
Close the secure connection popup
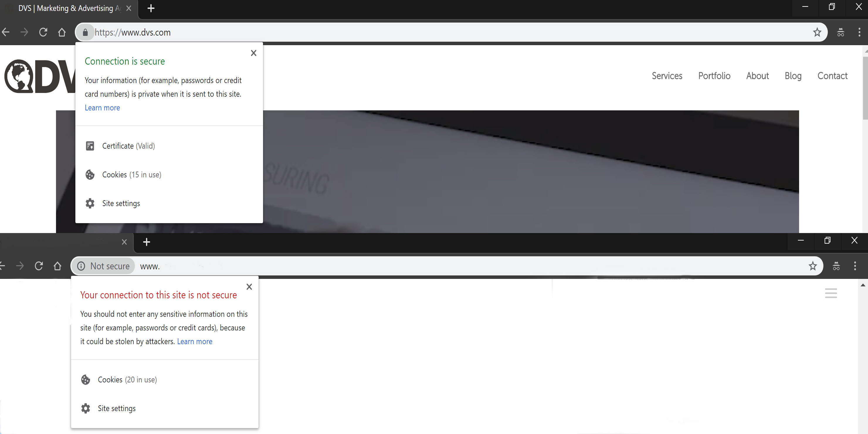(x=253, y=52)
